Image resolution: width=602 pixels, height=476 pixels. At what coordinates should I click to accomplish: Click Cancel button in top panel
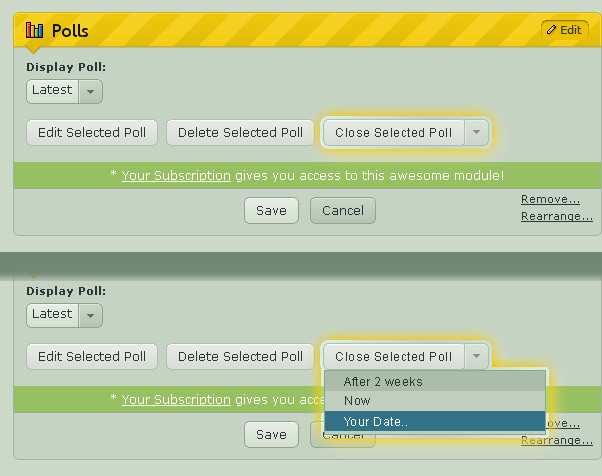pyautogui.click(x=343, y=211)
